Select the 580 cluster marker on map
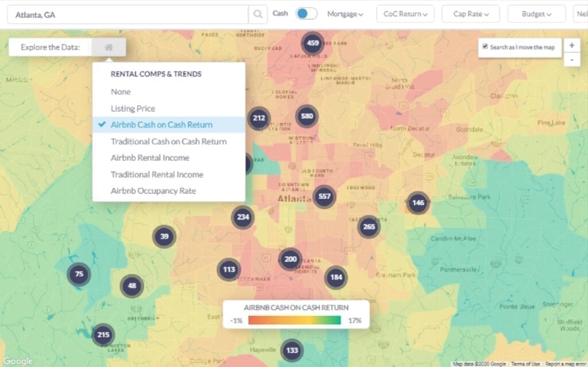Viewport: 588px width, 367px height. coord(307,117)
